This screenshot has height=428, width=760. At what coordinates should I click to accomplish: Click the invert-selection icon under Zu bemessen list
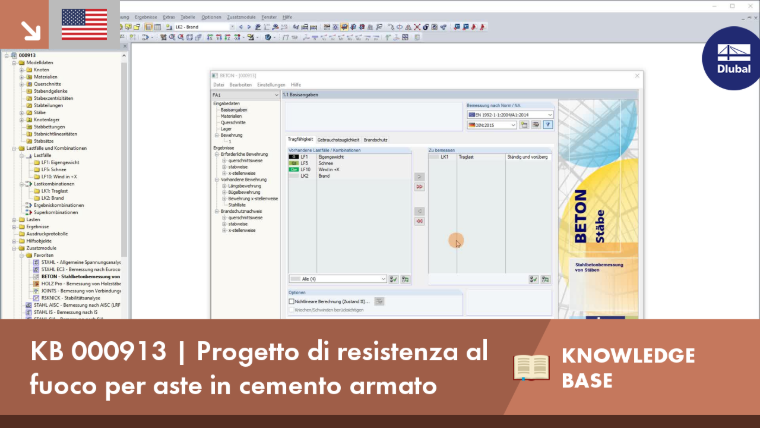click(545, 279)
